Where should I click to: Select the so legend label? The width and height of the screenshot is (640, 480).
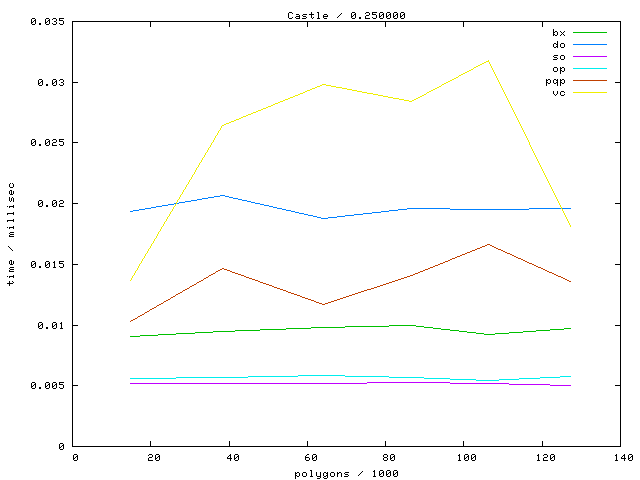pyautogui.click(x=558, y=57)
